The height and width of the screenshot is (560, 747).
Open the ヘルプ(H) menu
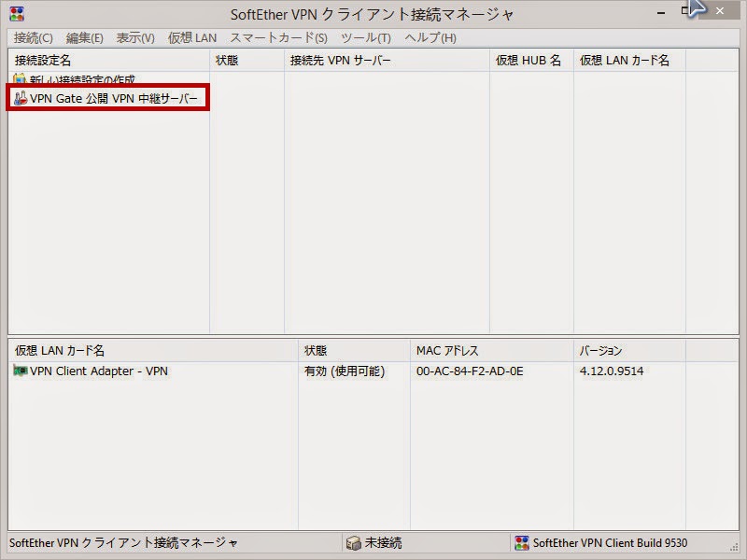428,38
